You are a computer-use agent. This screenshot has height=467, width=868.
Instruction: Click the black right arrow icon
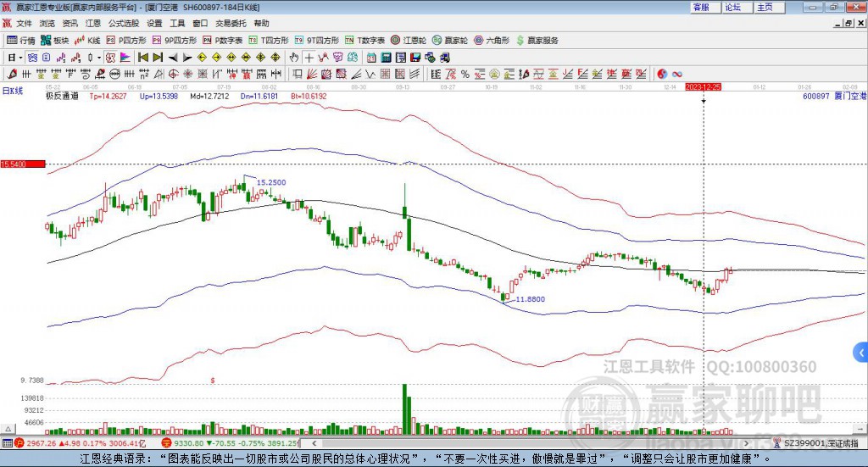point(187,58)
